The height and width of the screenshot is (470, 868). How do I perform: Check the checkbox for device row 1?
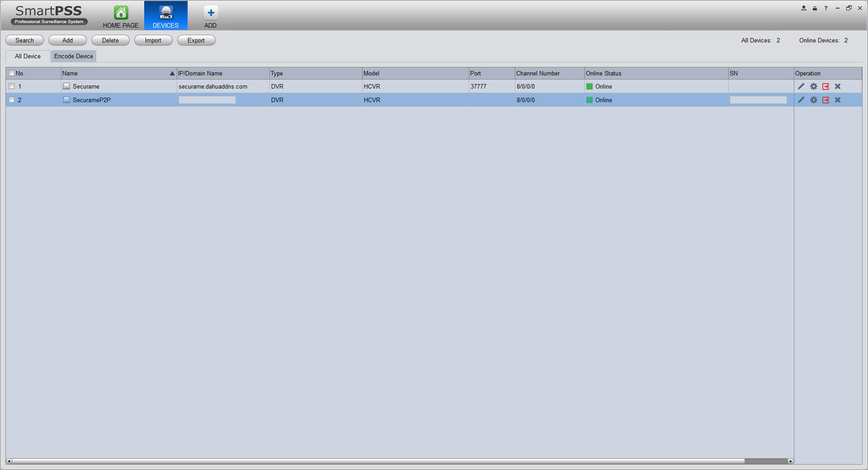pos(12,86)
